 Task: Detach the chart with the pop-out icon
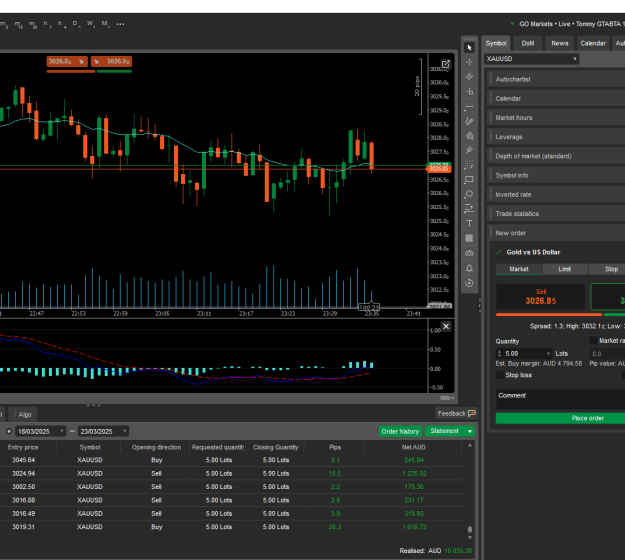(x=445, y=64)
